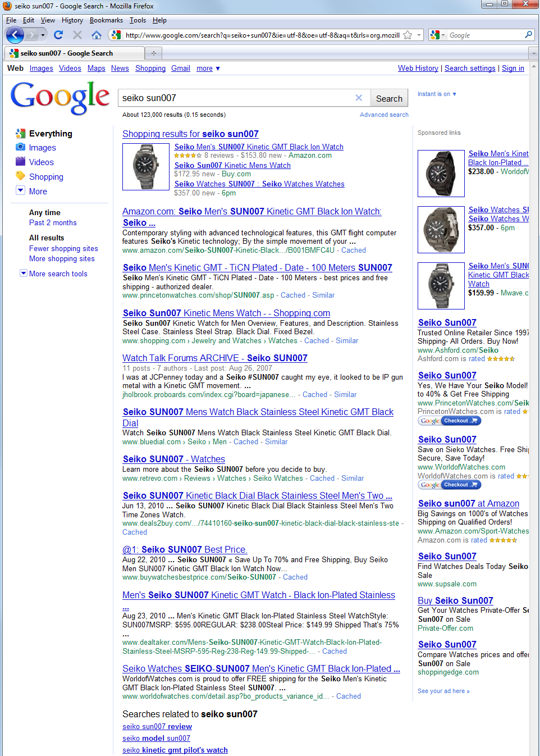Filter results to Past 2 months
Screen dimensions: 540x756
pos(53,223)
